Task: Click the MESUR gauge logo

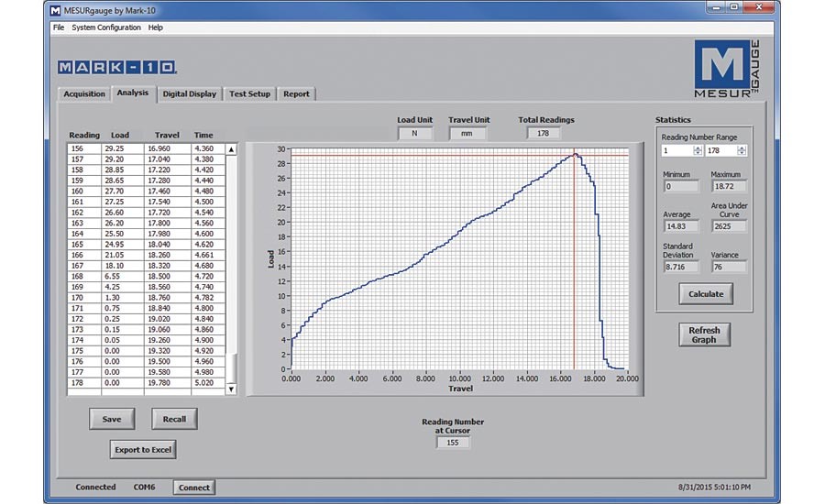Action: click(x=726, y=71)
